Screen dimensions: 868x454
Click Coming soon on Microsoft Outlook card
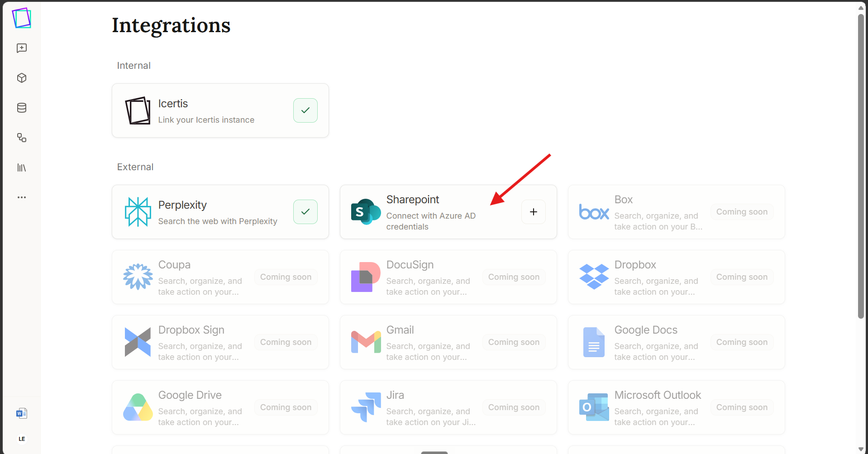click(742, 407)
